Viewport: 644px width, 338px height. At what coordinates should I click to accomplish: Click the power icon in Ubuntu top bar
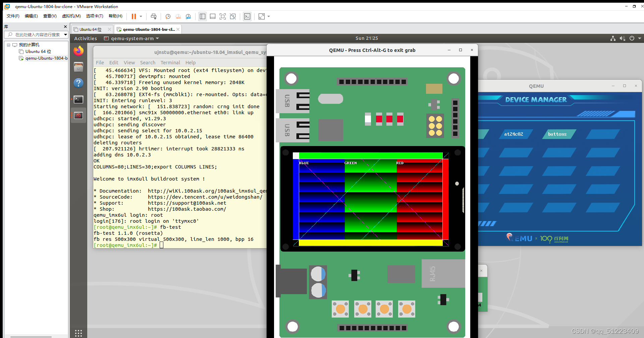pyautogui.click(x=632, y=38)
